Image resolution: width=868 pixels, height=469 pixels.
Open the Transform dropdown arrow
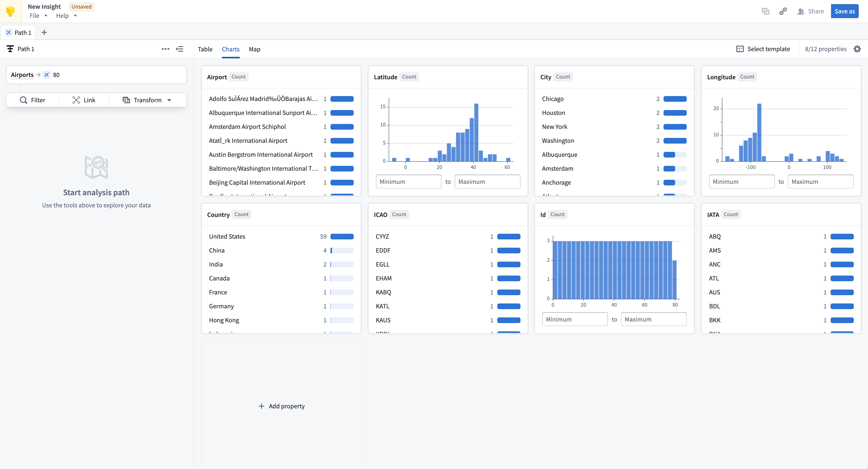tap(169, 100)
